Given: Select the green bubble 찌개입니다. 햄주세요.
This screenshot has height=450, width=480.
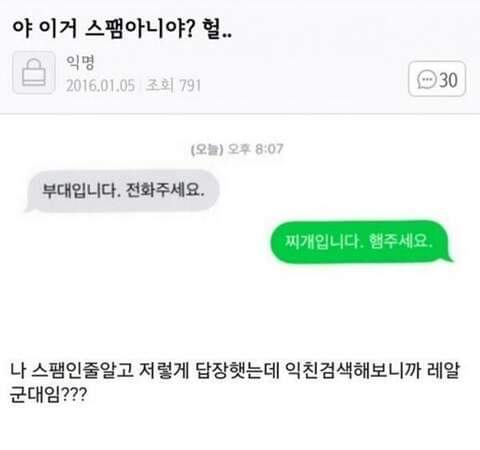Looking at the screenshot, I should 362,242.
